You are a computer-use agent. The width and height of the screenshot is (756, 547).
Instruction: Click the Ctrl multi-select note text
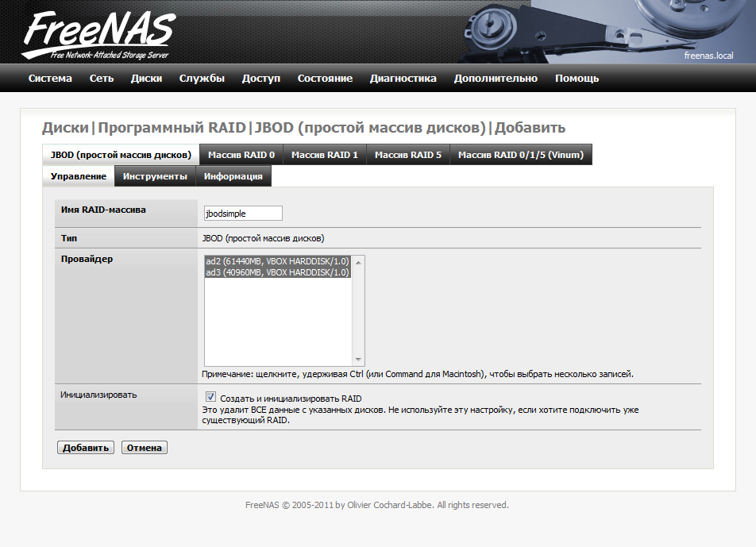click(418, 374)
